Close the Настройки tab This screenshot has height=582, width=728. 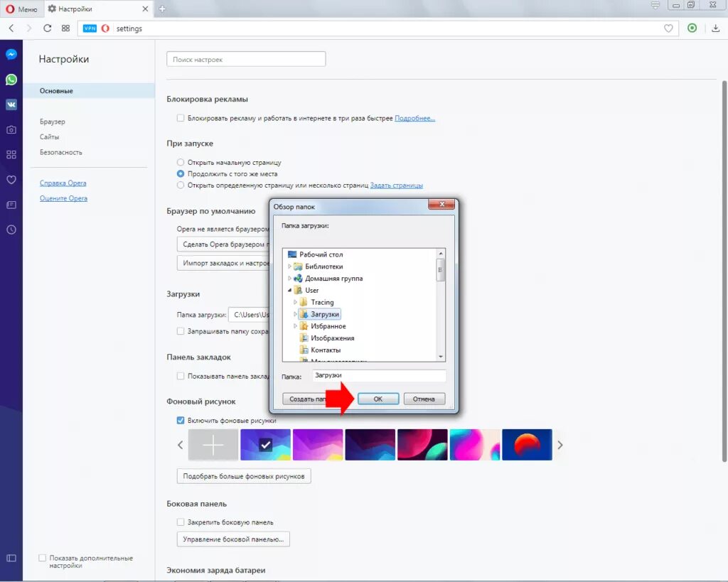[145, 9]
